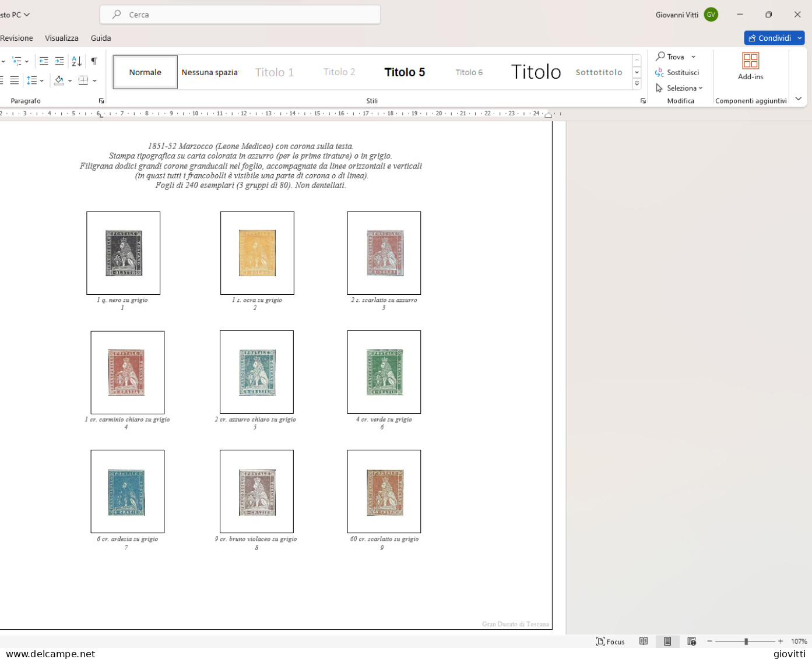Select the 1 s. ocra su grigio stamp
This screenshot has height=659, width=812.
tap(257, 253)
